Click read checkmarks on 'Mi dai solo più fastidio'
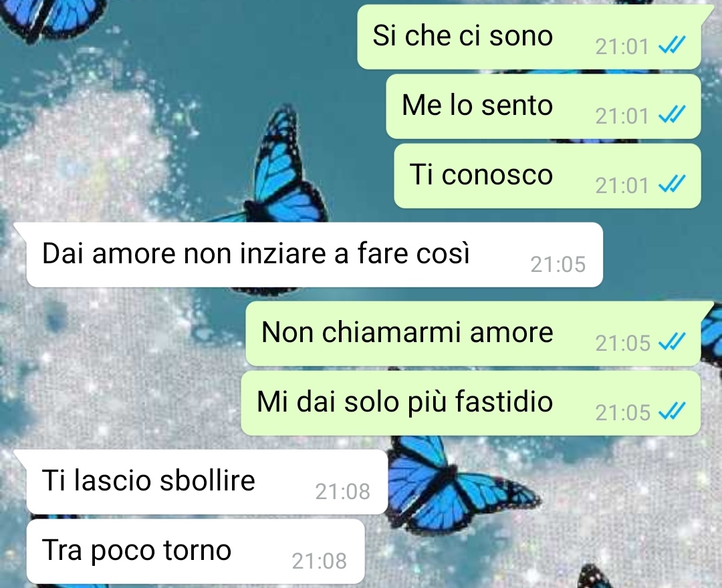The image size is (722, 588). (672, 412)
